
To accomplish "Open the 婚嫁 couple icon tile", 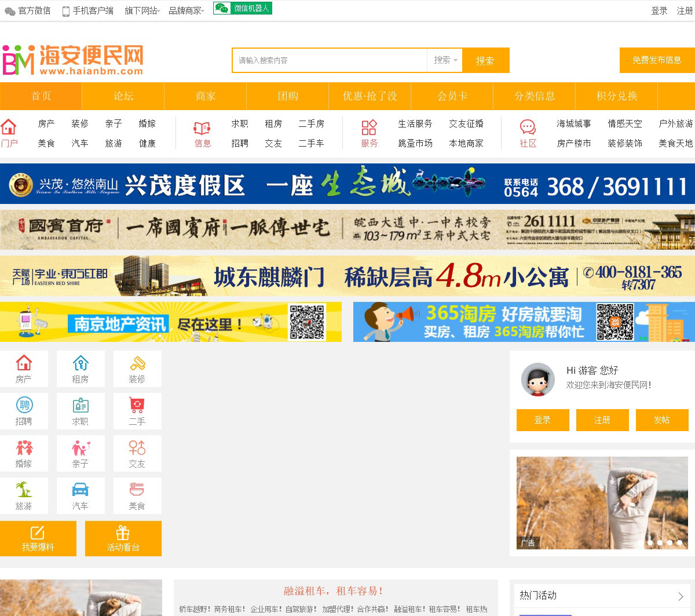I will click(x=24, y=453).
